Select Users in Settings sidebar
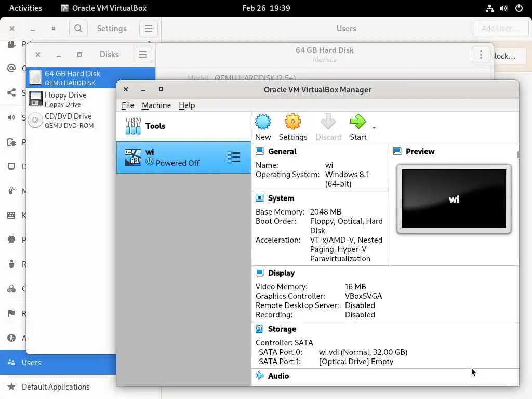Screen dimensions: 532x399 click(x=58, y=362)
